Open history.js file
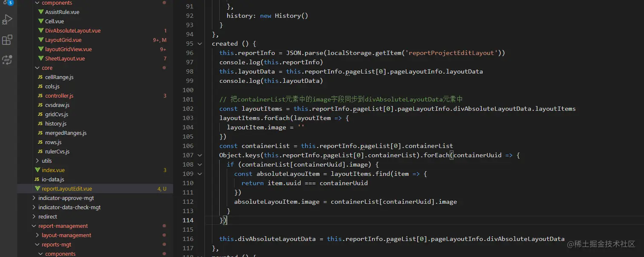This screenshot has width=644, height=257. 56,124
